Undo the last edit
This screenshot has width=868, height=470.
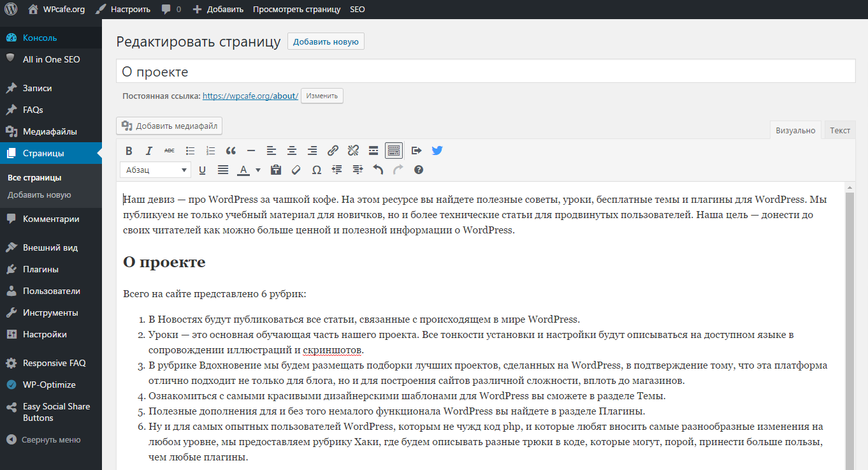(378, 170)
